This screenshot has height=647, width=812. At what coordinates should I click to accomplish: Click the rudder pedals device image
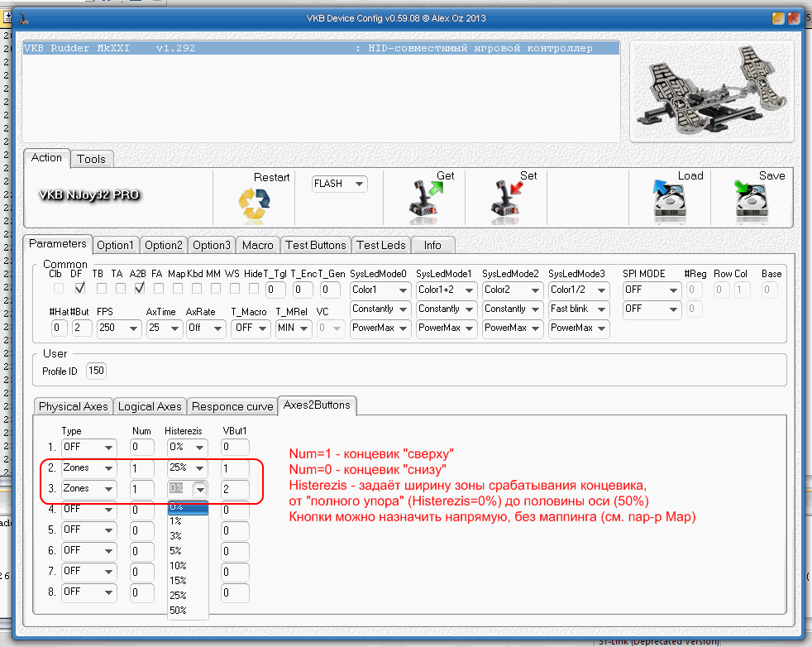pos(712,91)
